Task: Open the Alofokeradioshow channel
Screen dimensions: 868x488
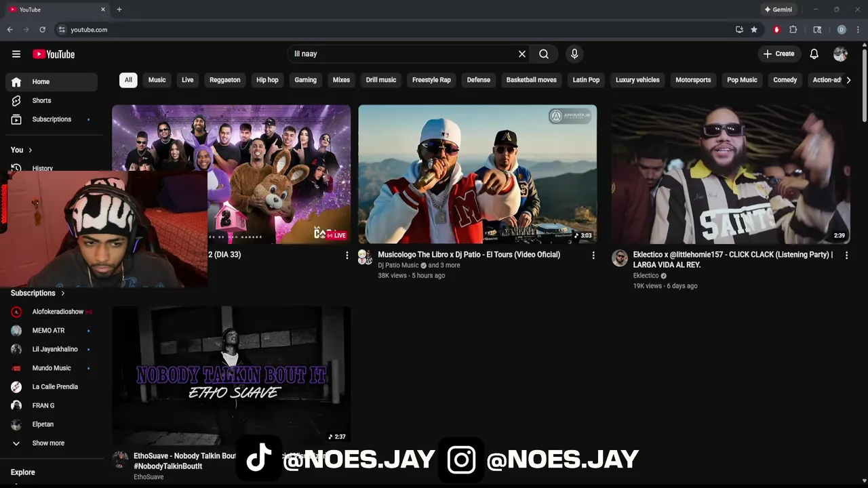Action: (52, 312)
